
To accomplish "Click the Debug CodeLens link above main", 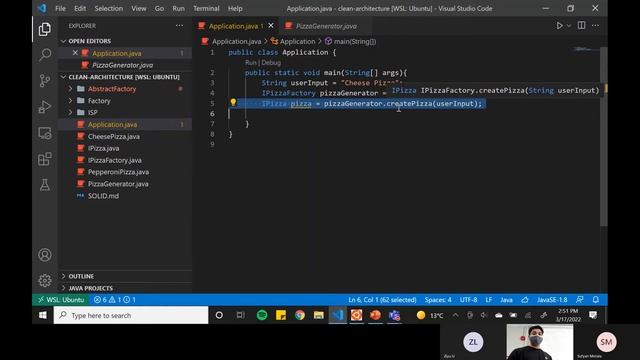I will click(271, 62).
